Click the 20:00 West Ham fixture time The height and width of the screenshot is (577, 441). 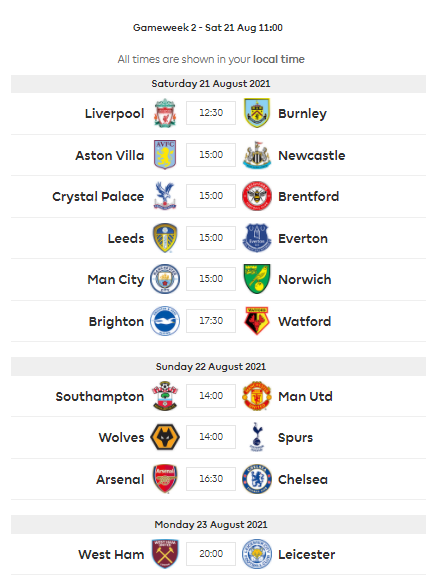point(211,554)
